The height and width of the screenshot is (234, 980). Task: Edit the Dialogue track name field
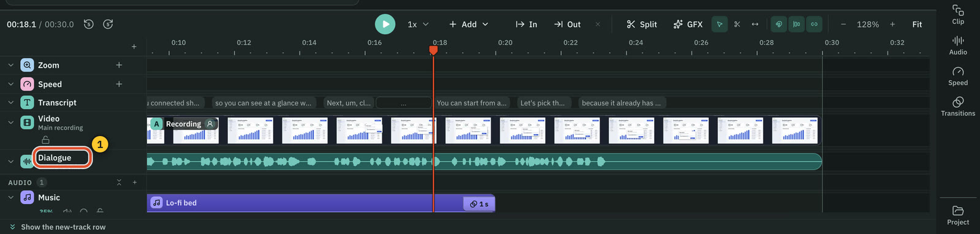pos(62,157)
